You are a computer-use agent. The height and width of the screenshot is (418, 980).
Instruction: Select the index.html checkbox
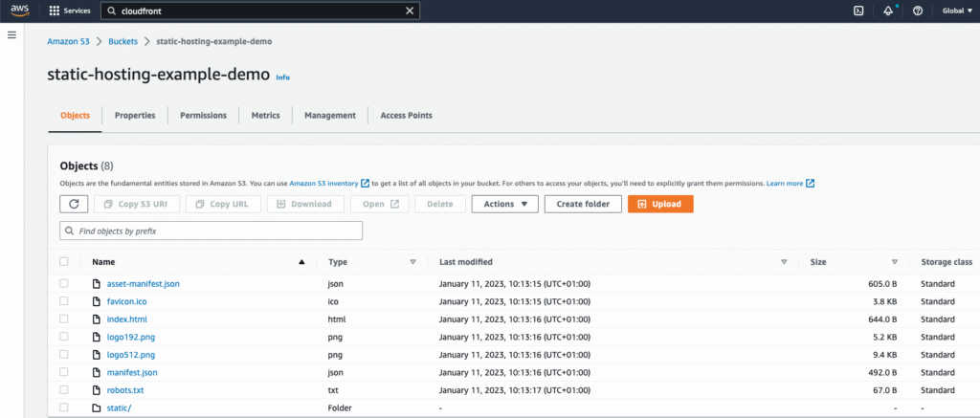64,319
